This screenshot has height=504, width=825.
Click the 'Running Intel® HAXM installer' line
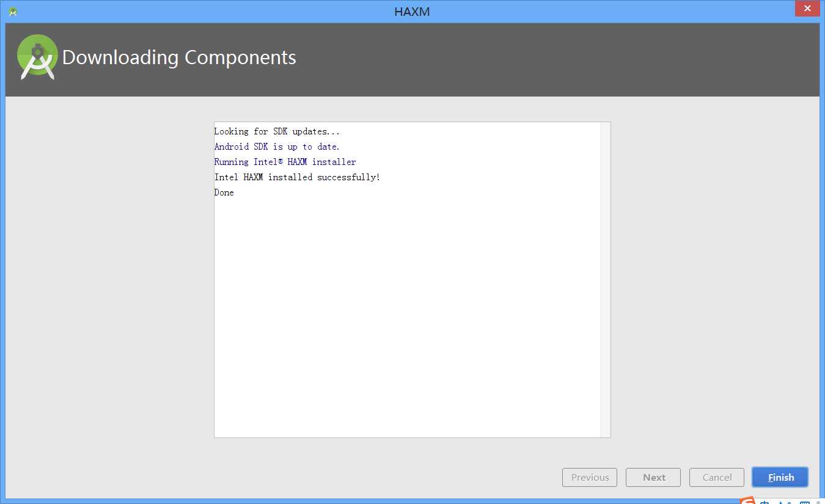point(285,162)
